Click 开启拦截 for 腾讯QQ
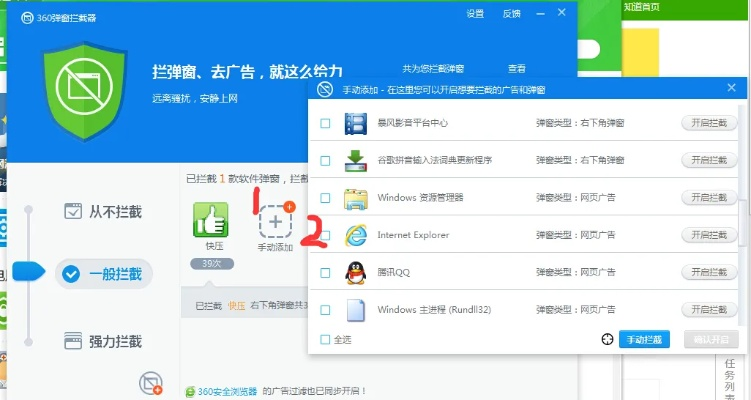The height and width of the screenshot is (400, 751). point(709,273)
